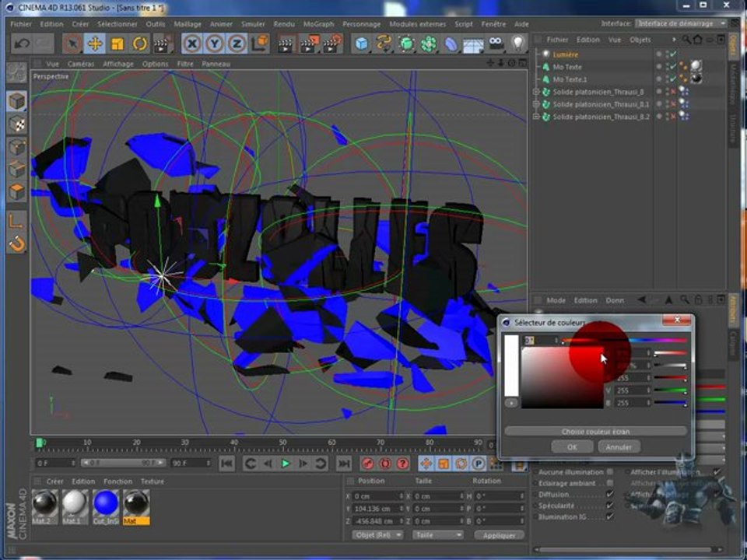The image size is (747, 560).
Task: Click Annuler in color selector
Action: point(619,447)
